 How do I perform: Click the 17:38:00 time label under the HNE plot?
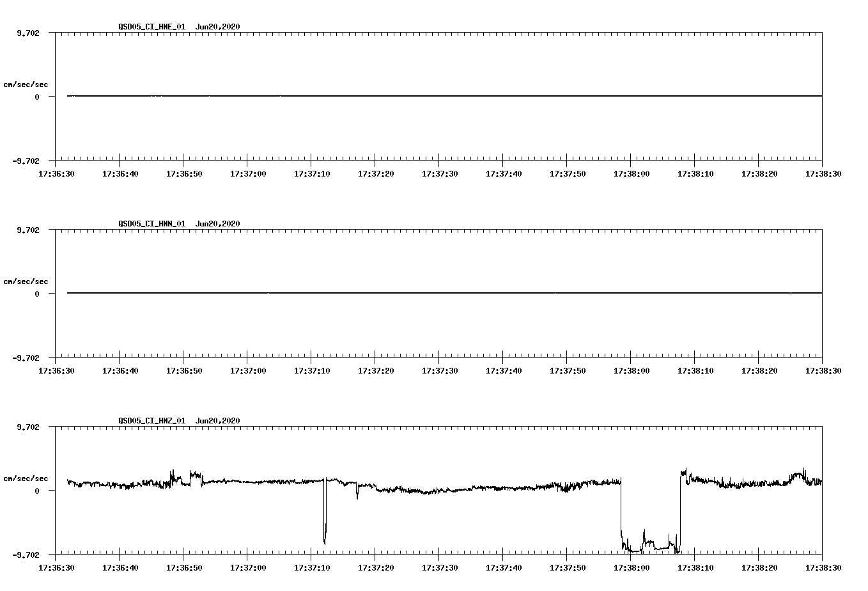pos(632,173)
